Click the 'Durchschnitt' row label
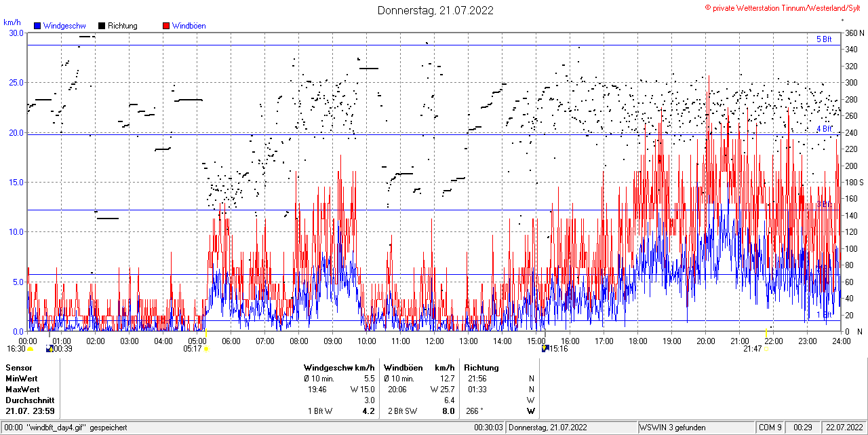This screenshot has width=868, height=435. point(30,400)
